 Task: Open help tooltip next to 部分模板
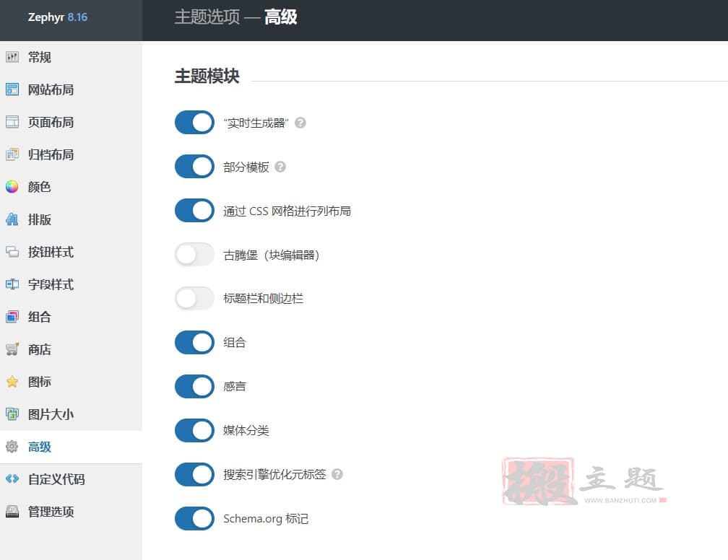coord(280,167)
